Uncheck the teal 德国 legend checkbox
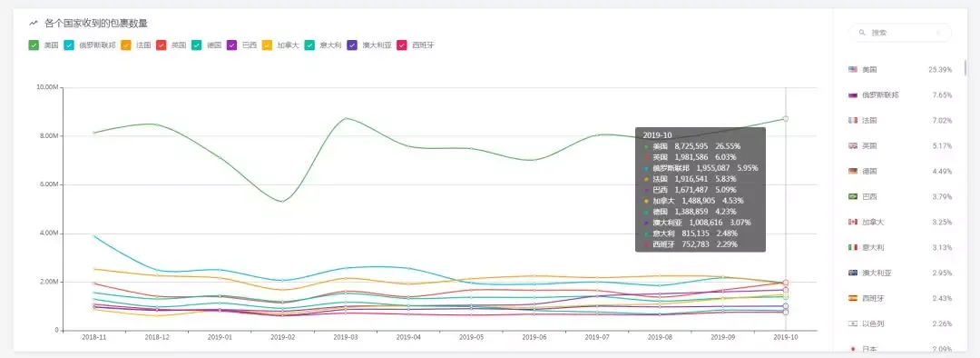This screenshot has height=358, width=980. pos(196,45)
